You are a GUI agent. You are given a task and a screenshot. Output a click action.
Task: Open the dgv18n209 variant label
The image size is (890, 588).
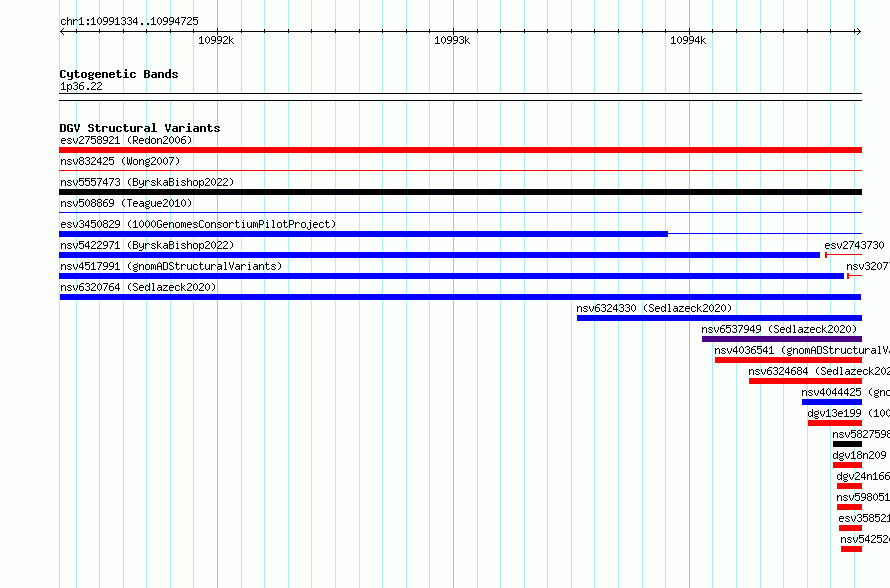click(x=859, y=455)
